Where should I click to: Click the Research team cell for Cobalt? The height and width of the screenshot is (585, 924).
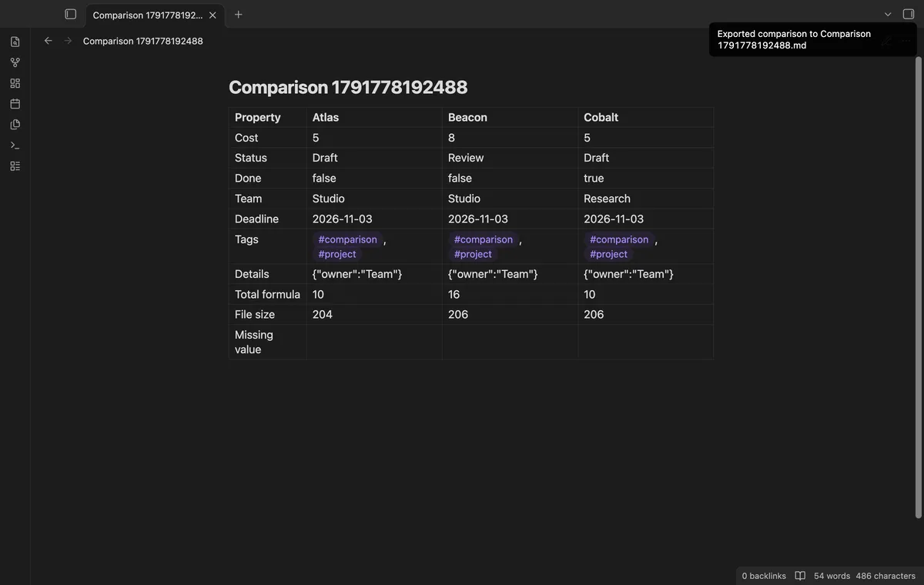[607, 199]
